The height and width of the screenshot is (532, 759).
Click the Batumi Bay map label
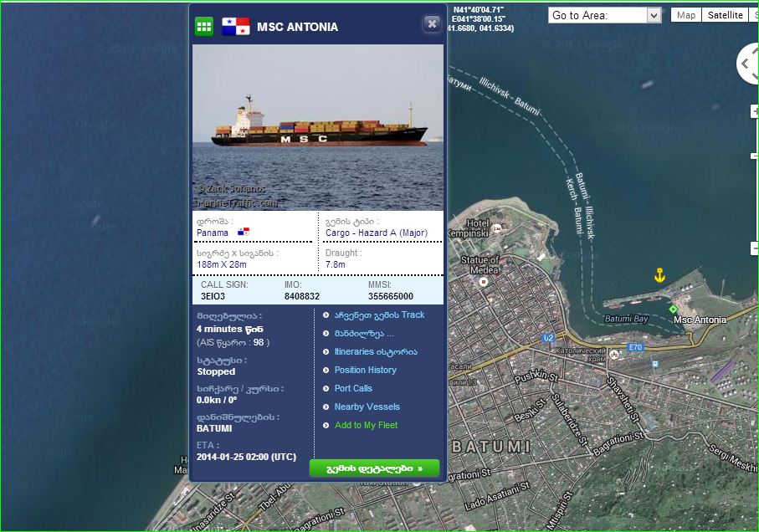(x=627, y=319)
